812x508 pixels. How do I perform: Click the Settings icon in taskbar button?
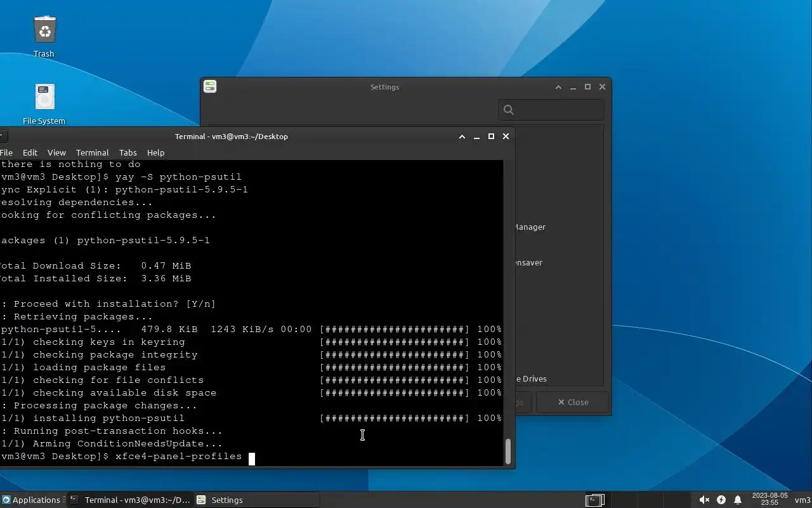(x=201, y=500)
